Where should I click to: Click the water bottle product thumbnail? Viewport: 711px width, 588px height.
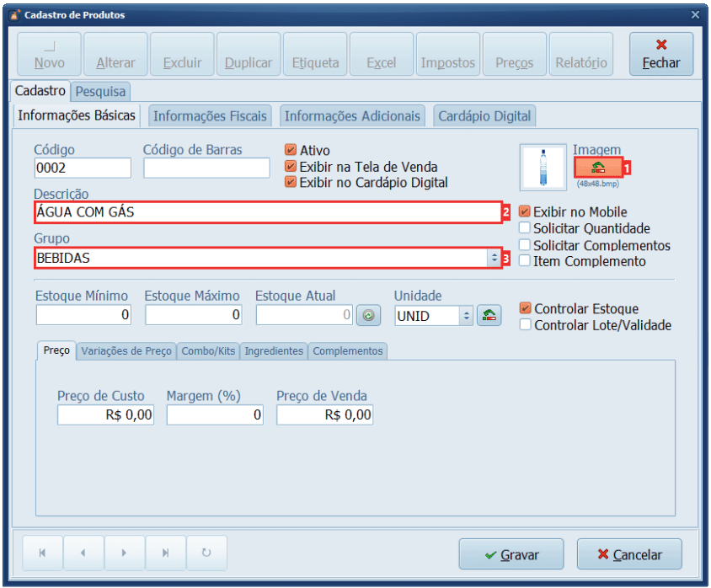(543, 167)
